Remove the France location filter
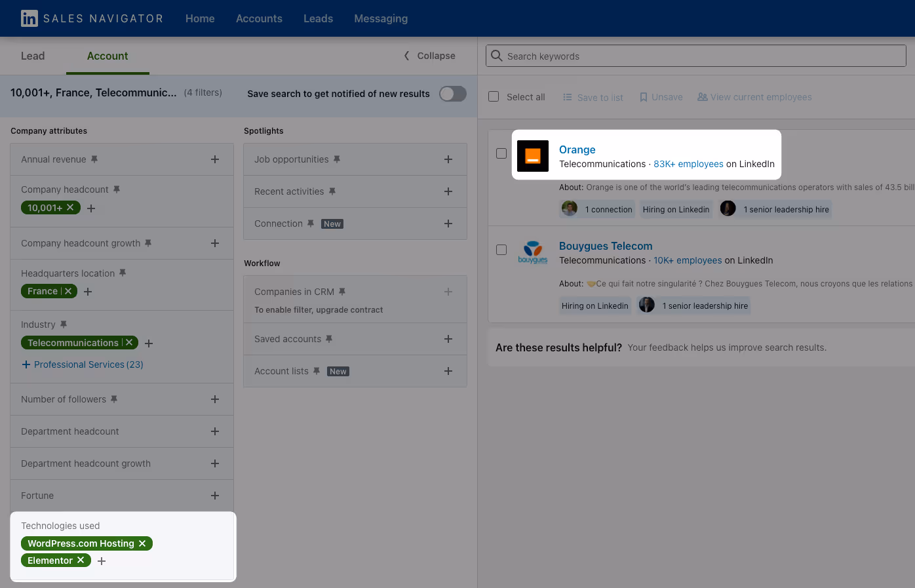Image resolution: width=915 pixels, height=588 pixels. [x=68, y=291]
